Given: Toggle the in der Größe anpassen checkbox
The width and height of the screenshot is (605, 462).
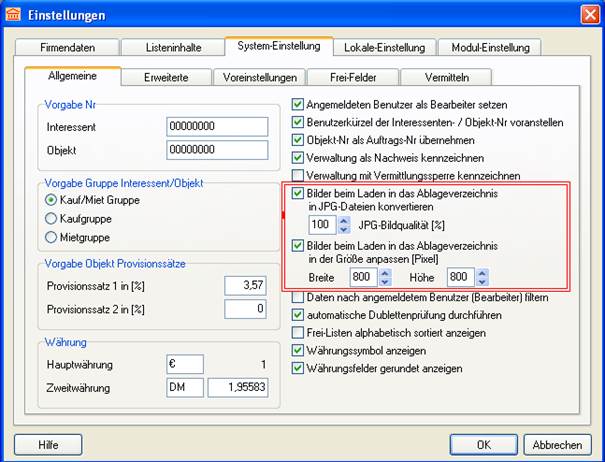Looking at the screenshot, I should tap(297, 245).
